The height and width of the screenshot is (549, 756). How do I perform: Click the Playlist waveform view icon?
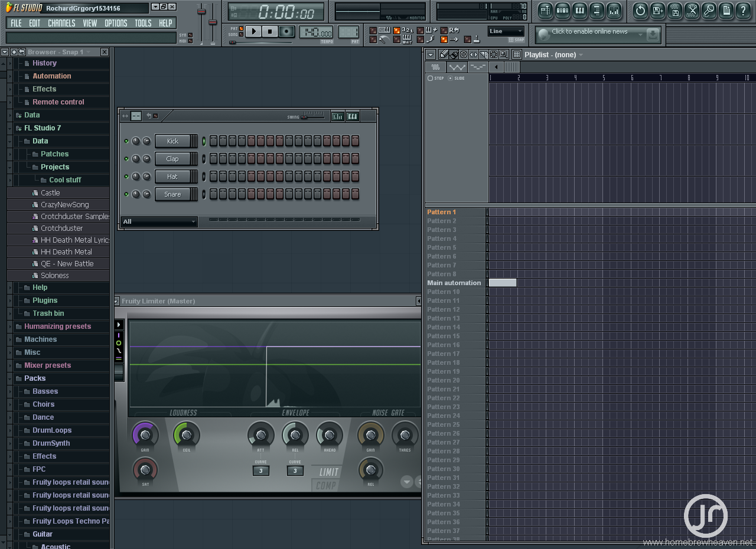[x=435, y=67]
